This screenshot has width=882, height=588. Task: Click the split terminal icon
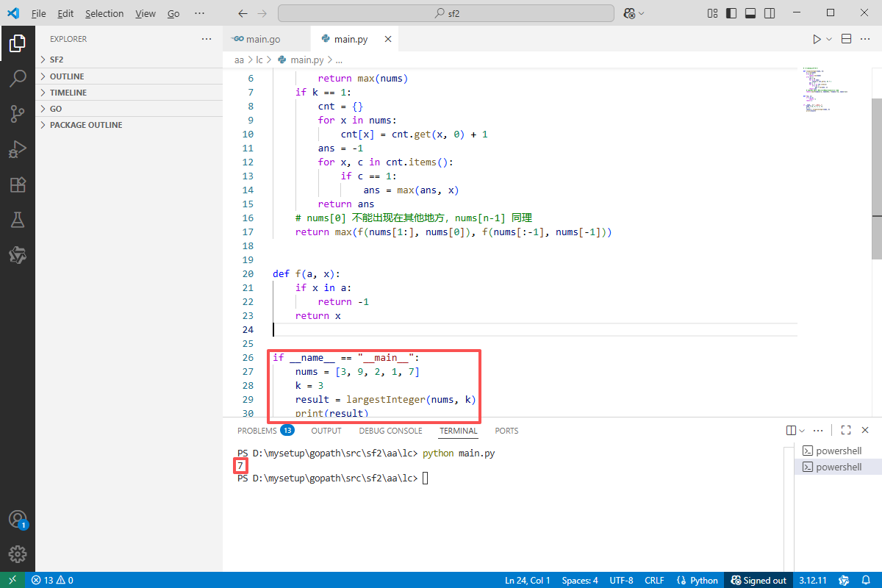pyautogui.click(x=791, y=431)
